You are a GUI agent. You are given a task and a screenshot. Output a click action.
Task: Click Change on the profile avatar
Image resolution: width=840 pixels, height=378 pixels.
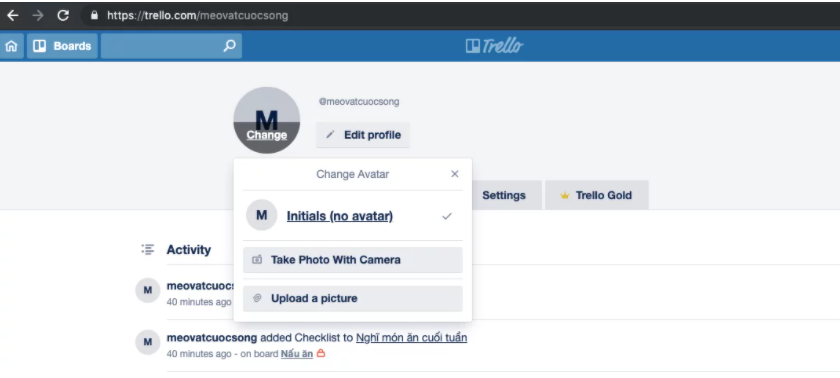tap(266, 135)
